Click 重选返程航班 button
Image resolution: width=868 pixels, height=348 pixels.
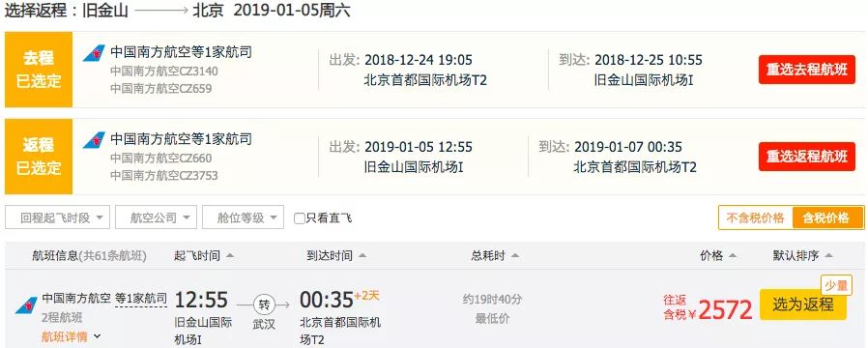point(806,157)
